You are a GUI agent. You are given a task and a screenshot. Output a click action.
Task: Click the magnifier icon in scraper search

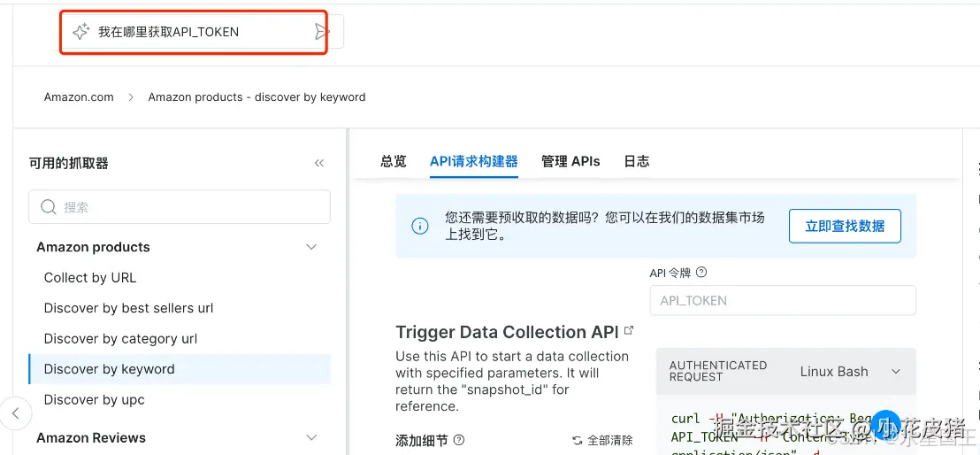[x=49, y=207]
